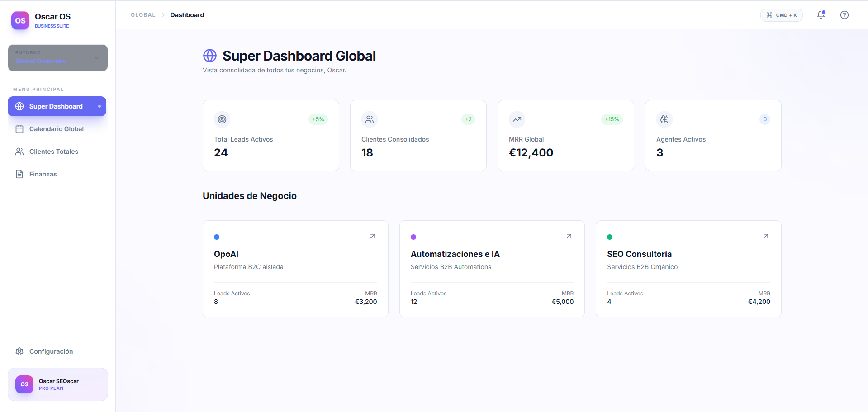Open the Oscar SEOscar profile card

pyautogui.click(x=58, y=384)
